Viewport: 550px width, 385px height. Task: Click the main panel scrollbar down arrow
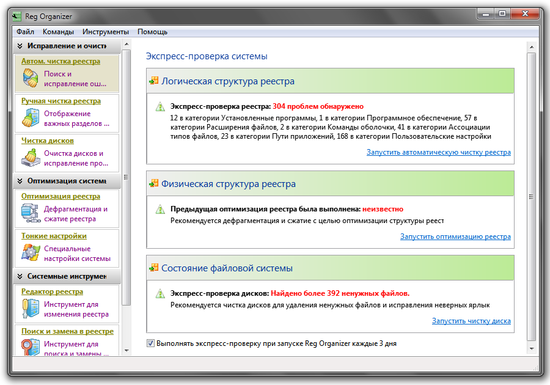531,348
